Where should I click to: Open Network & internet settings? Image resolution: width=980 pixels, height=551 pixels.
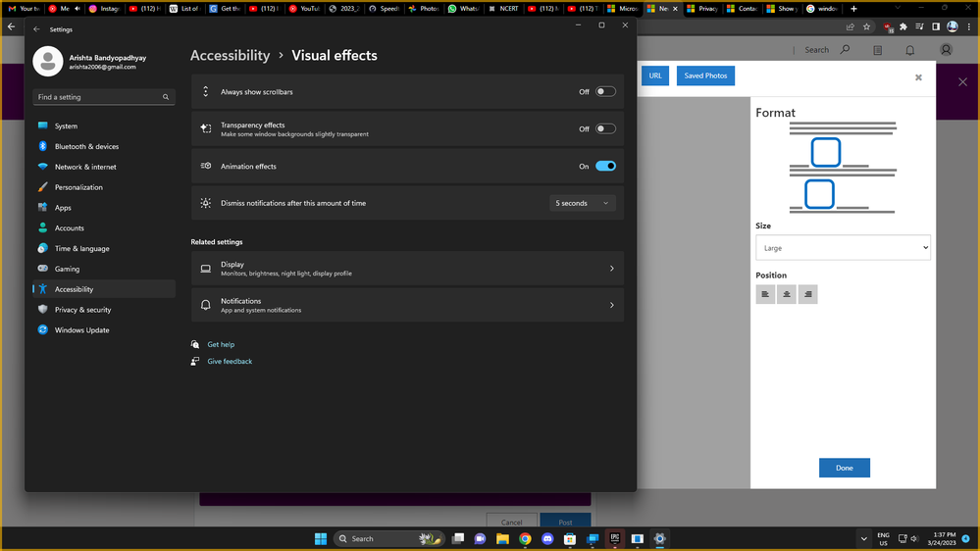coord(104,167)
